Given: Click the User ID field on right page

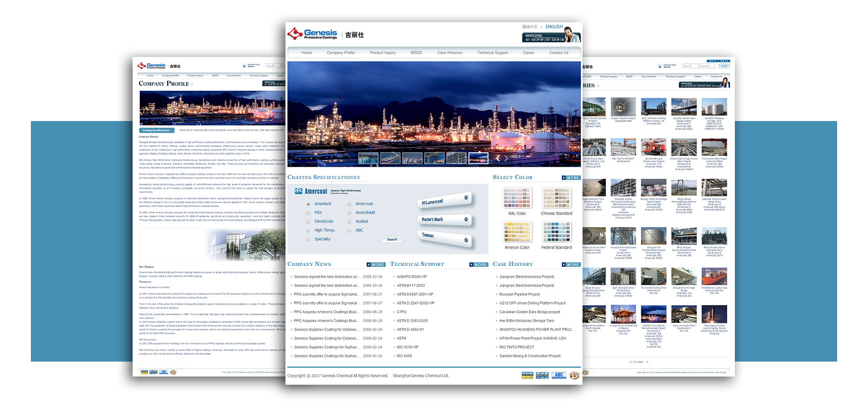Looking at the screenshot, I should click(690, 66).
